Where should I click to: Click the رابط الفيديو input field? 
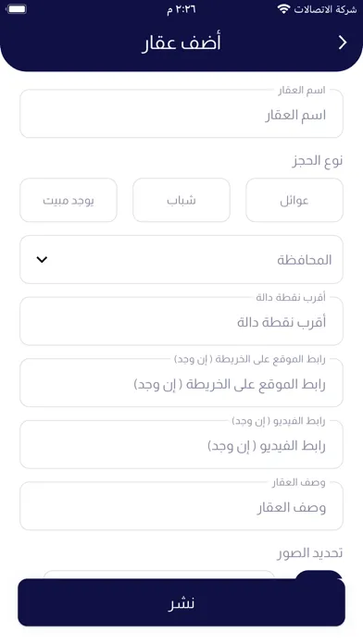click(181, 444)
